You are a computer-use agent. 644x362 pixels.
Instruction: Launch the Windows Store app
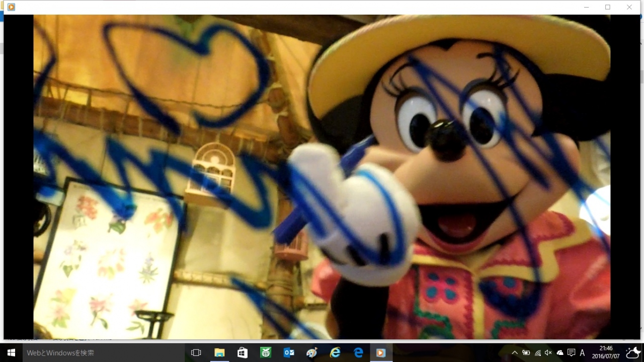243,353
